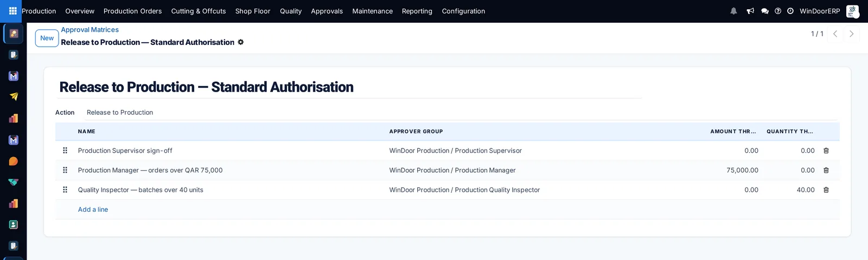This screenshot has height=260, width=868.
Task: Sort by Quantity Threshold column header
Action: [790, 132]
